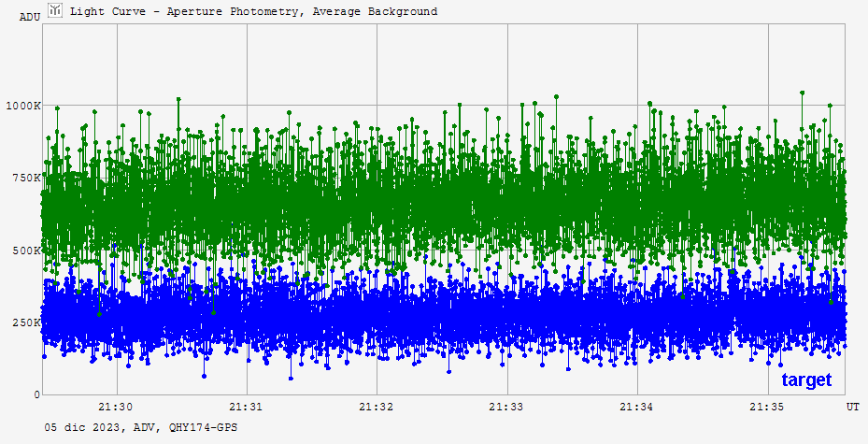Click the 500K y-axis value
868x444 pixels.
[26, 251]
